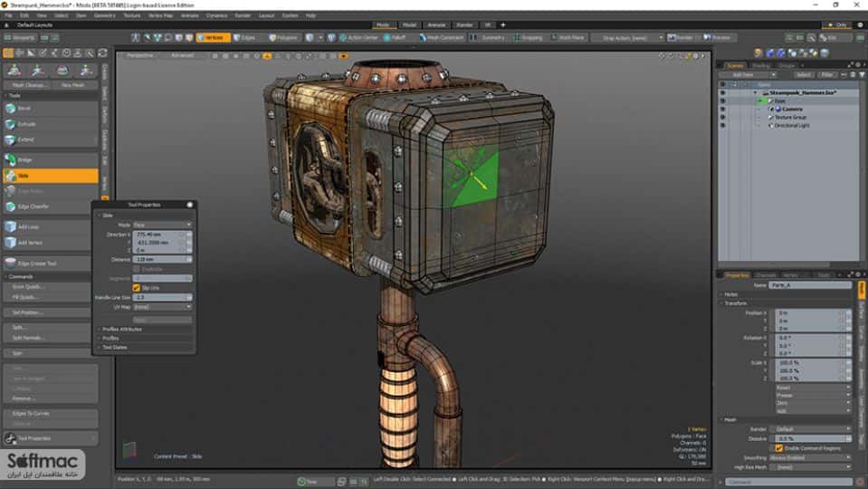
Task: Open the Work Plane options
Action: (x=568, y=38)
